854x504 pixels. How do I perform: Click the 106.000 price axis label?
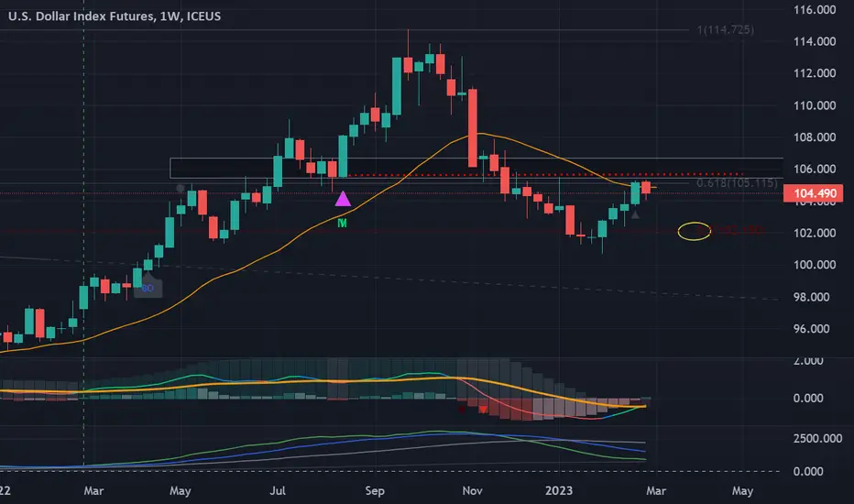pyautogui.click(x=815, y=169)
